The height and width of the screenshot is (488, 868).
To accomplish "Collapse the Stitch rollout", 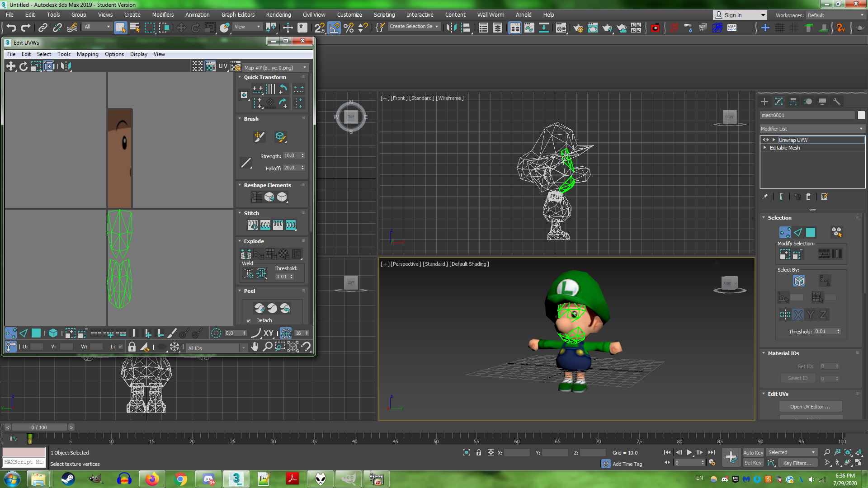I will tap(240, 213).
